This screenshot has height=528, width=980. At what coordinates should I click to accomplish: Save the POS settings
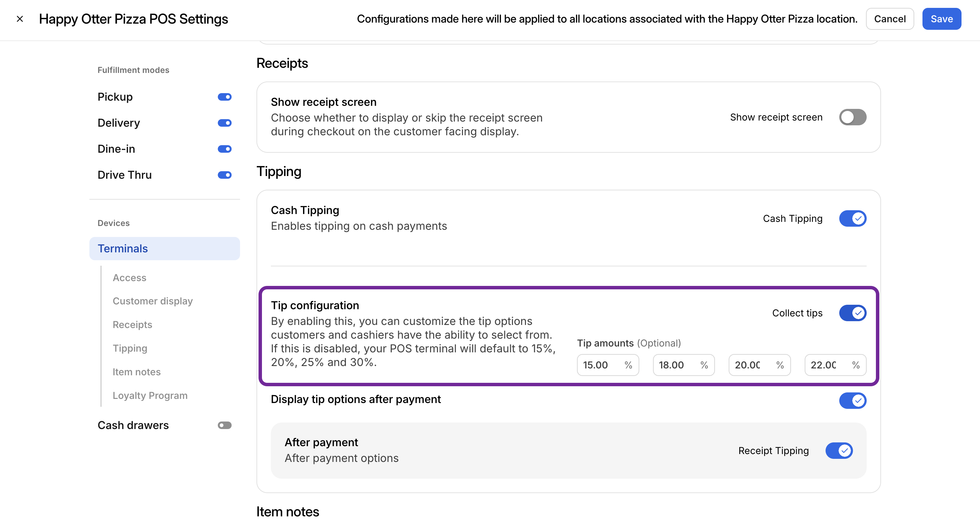pyautogui.click(x=942, y=18)
